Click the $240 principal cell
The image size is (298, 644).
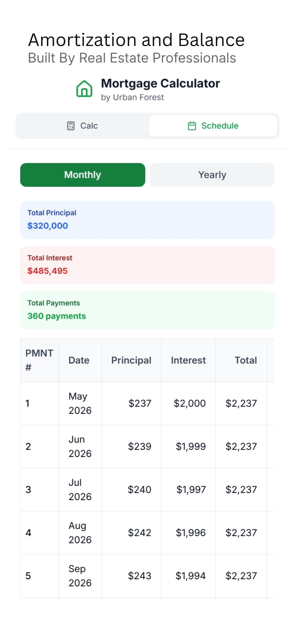[x=131, y=490]
